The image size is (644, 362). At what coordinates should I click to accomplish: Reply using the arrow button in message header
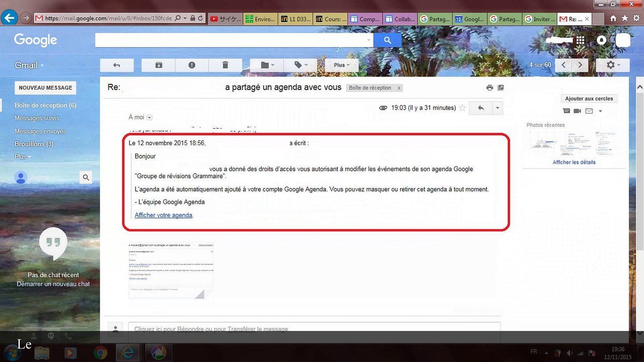pos(481,108)
